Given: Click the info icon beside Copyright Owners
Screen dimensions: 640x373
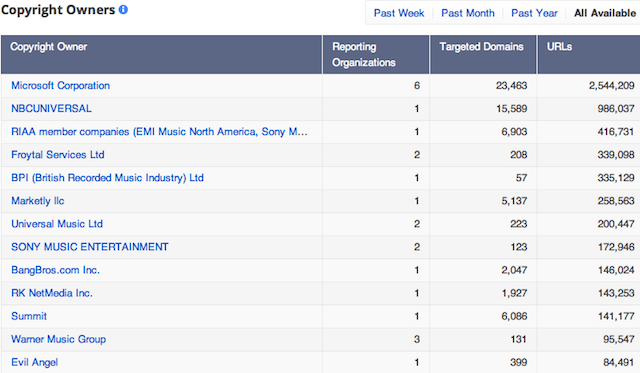Looking at the screenshot, I should pyautogui.click(x=123, y=10).
